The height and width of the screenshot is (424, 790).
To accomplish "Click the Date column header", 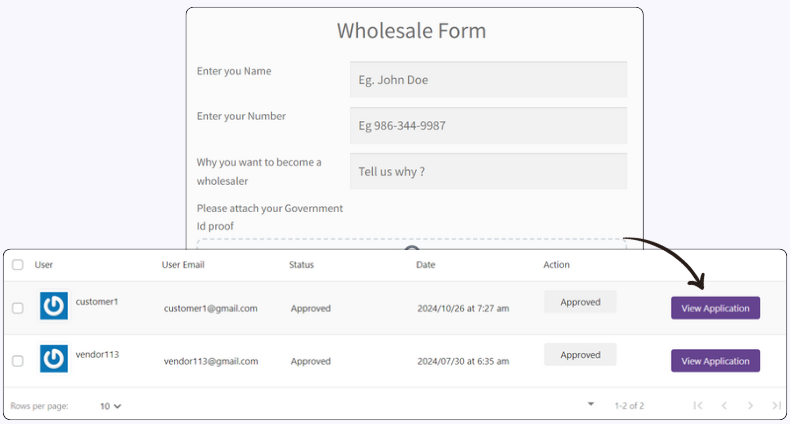I will [426, 265].
